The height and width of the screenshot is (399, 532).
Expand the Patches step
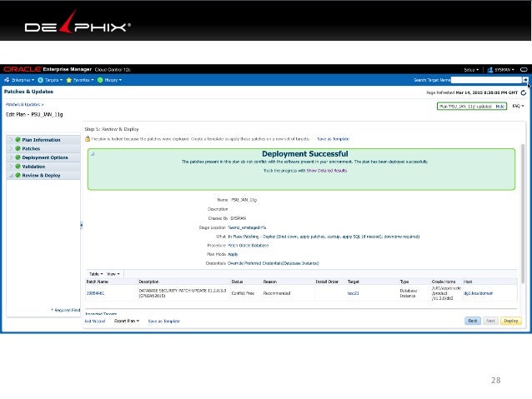tap(11, 148)
